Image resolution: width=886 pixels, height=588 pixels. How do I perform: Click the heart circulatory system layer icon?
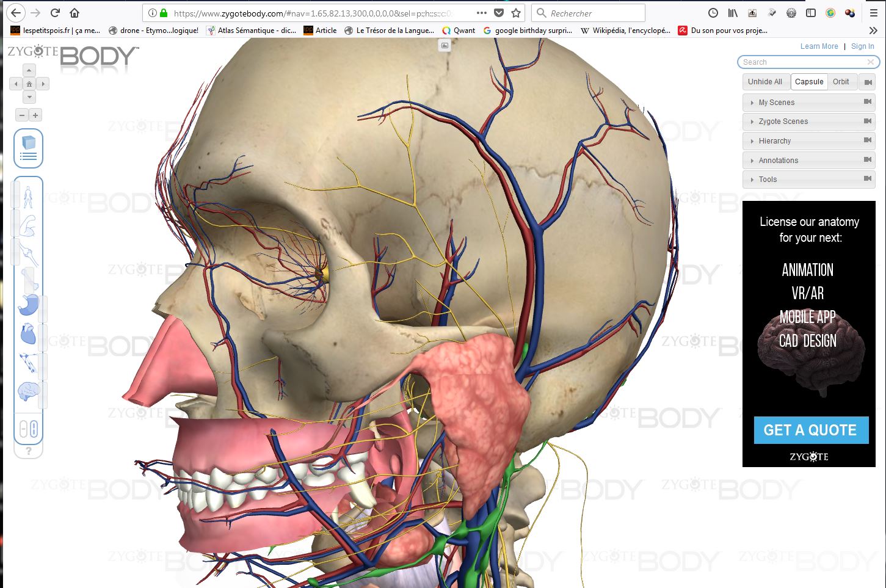(28, 334)
